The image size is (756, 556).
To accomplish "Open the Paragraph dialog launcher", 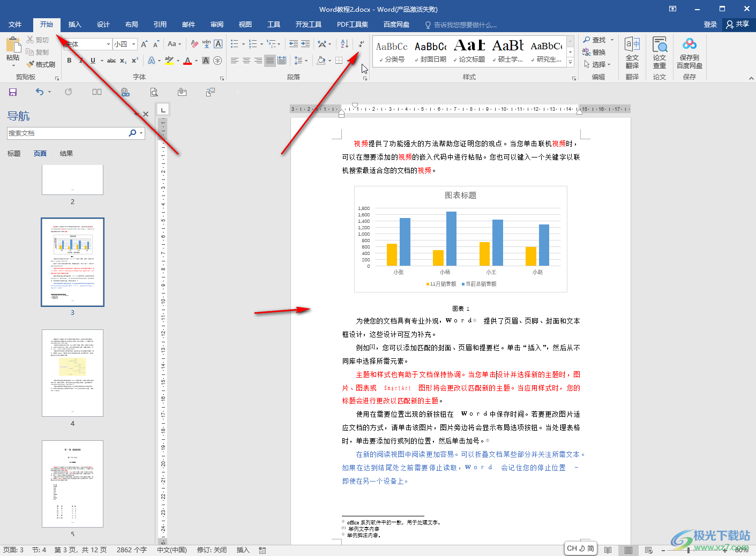I will point(365,78).
